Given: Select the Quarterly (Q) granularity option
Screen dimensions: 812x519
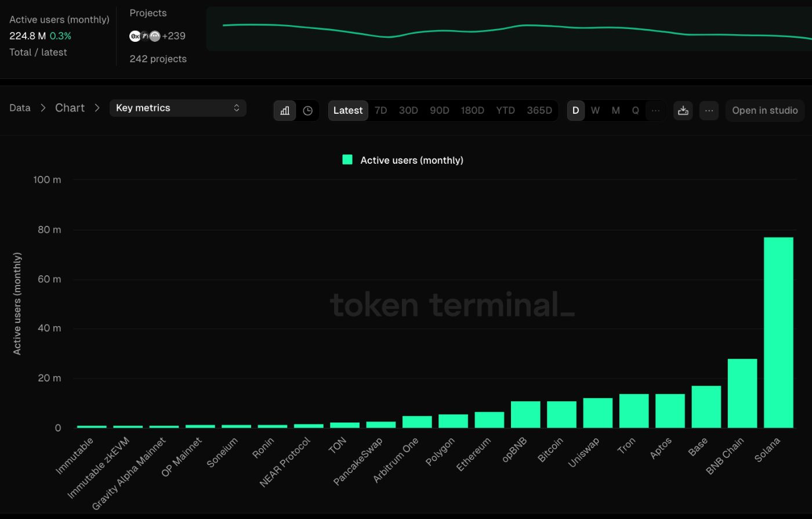Looking at the screenshot, I should click(x=635, y=110).
